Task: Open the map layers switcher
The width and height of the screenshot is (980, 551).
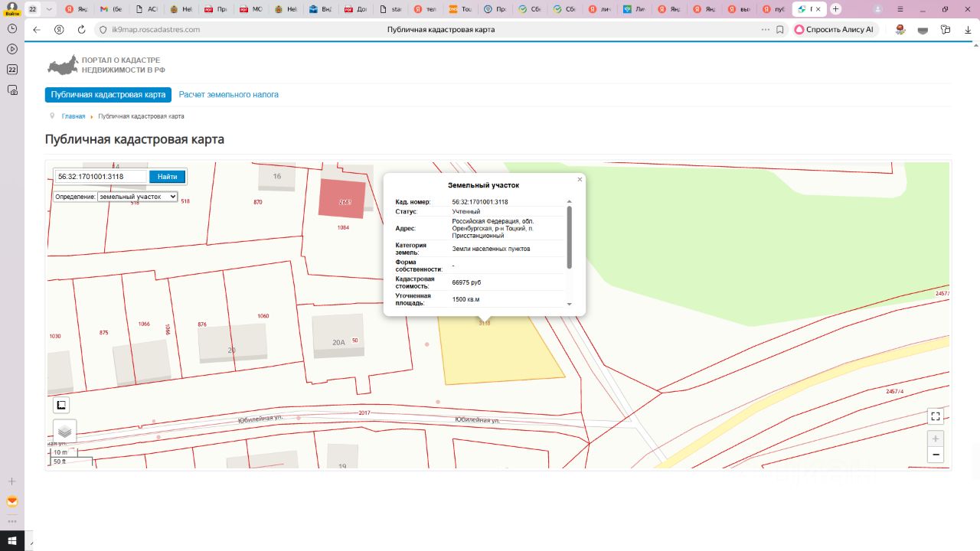Action: [64, 431]
